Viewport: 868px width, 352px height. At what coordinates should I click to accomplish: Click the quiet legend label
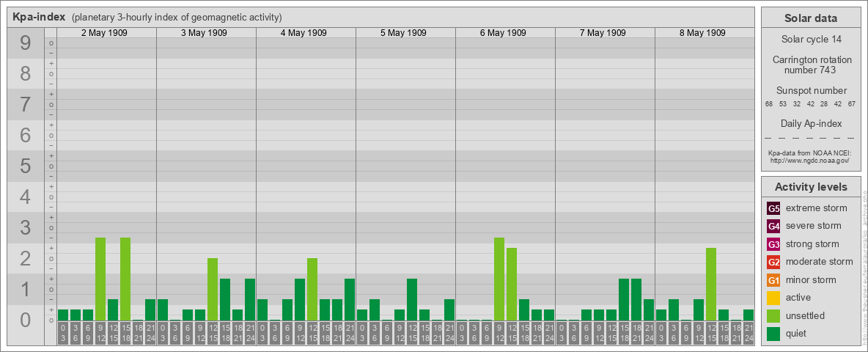tap(797, 334)
